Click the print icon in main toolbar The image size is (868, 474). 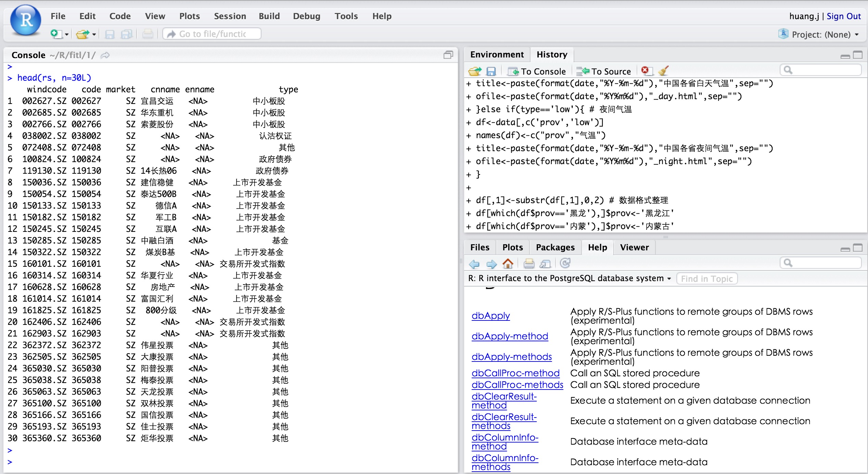click(148, 34)
